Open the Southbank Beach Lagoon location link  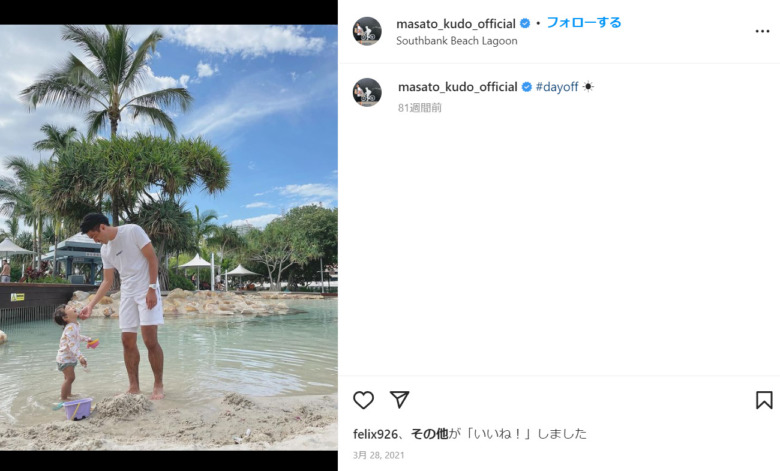(x=457, y=41)
